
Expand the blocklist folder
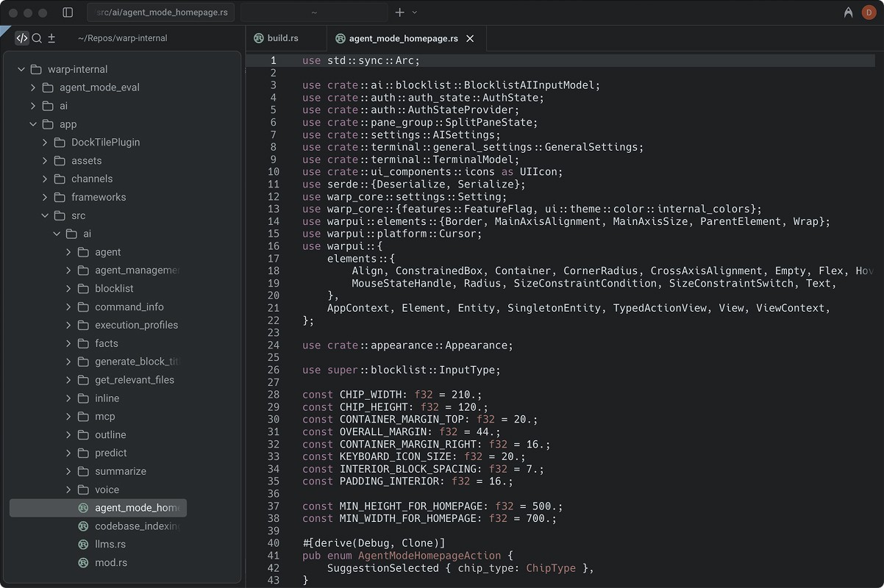pyautogui.click(x=68, y=289)
